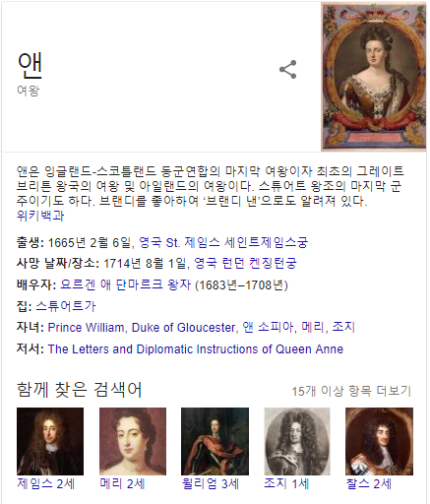Viewport: 430px width, 504px height.
Task: Click the 윌리엄 3세 portrait thumbnail
Action: pos(215,441)
